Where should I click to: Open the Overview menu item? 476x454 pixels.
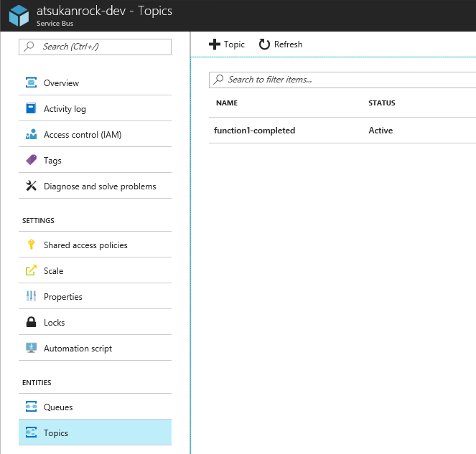[95, 82]
